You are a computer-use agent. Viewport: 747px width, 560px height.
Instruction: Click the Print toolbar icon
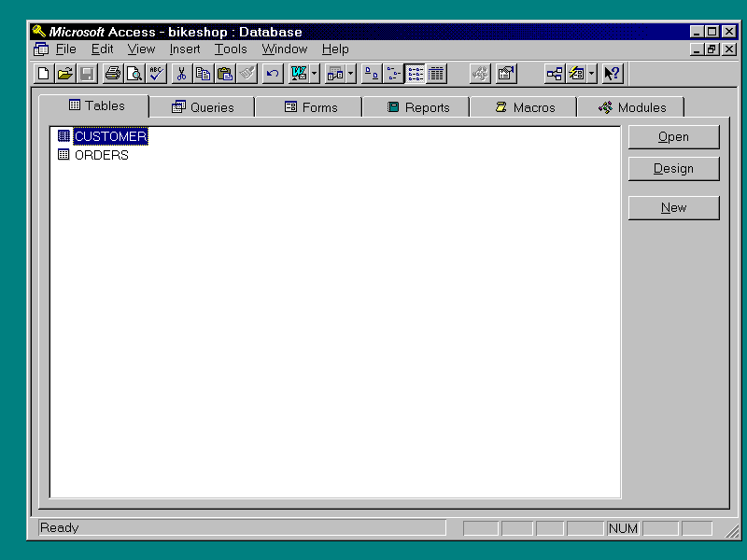(112, 74)
